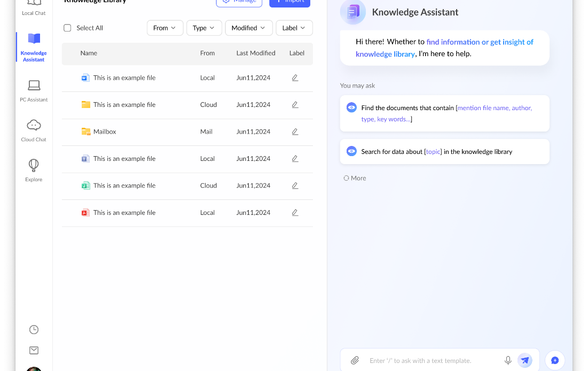This screenshot has width=588, height=371.
Task: Open history via the clock icon
Action: (34, 330)
